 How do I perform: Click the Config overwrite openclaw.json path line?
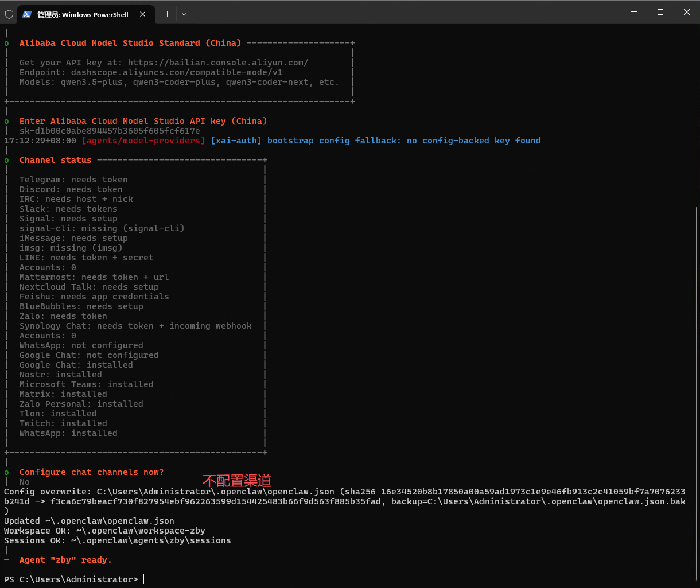click(x=345, y=501)
